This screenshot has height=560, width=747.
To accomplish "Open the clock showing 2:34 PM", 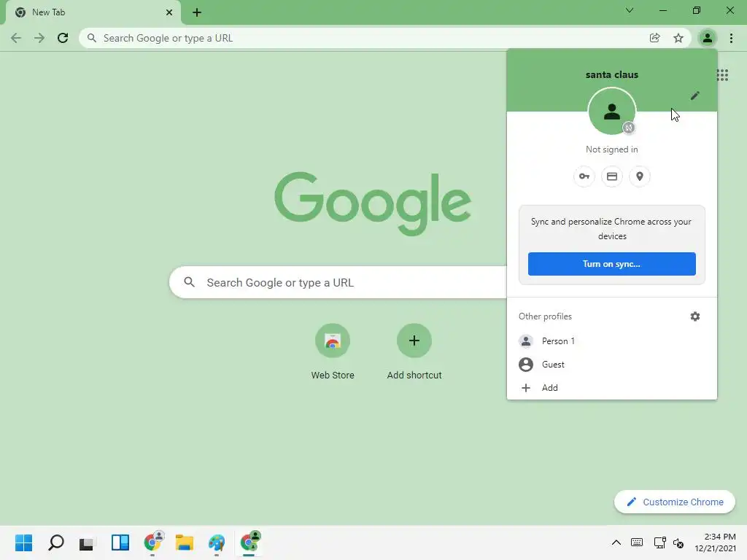I will coord(715,542).
